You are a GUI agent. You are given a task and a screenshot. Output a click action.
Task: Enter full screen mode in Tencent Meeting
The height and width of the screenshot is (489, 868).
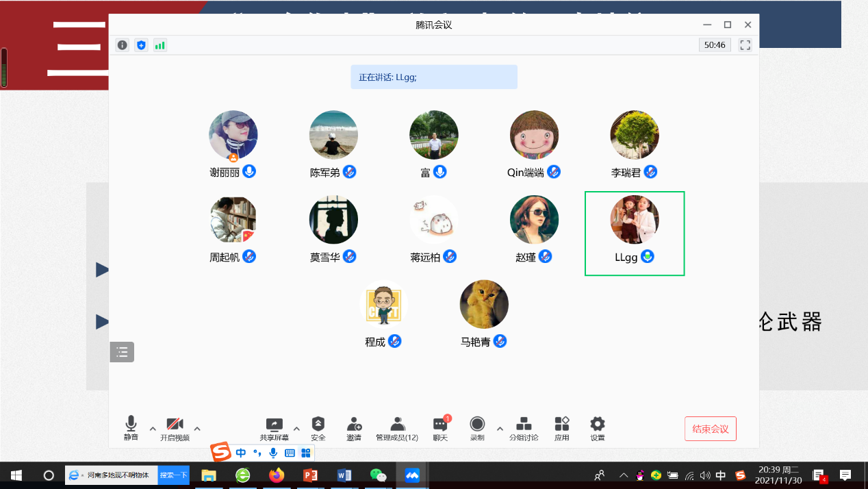click(745, 45)
